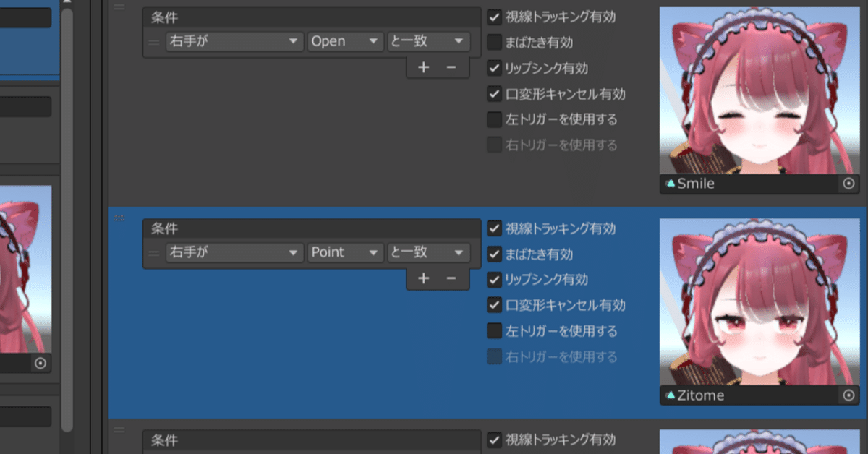Open the と一致 dropdown in the Zitome condition
This screenshot has height=454, width=868.
428,252
